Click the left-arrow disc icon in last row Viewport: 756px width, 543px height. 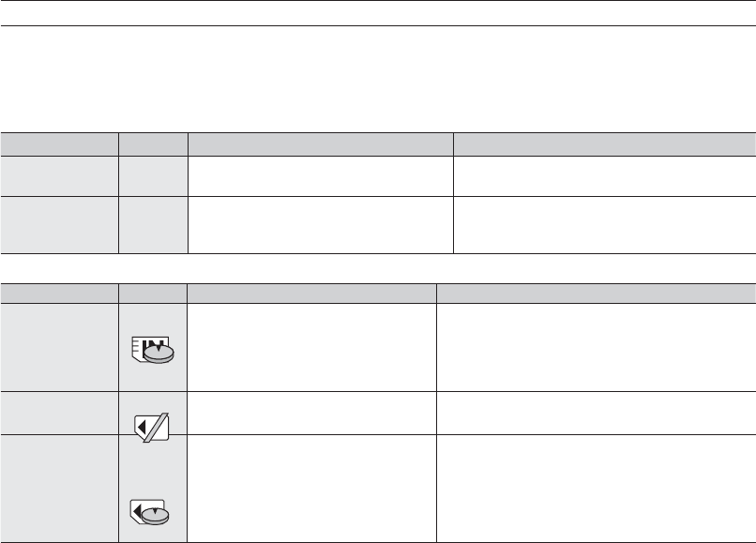click(152, 509)
